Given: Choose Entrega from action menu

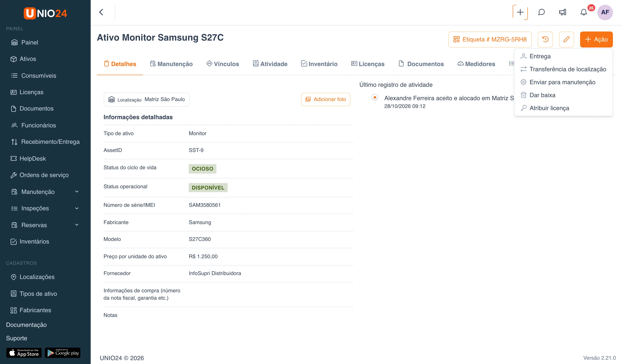Looking at the screenshot, I should coord(563,56).
